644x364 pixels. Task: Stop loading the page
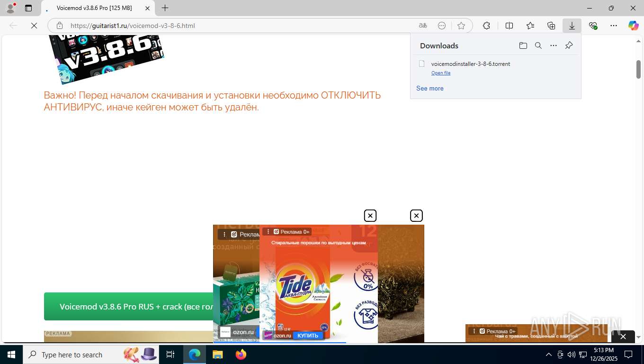34,26
